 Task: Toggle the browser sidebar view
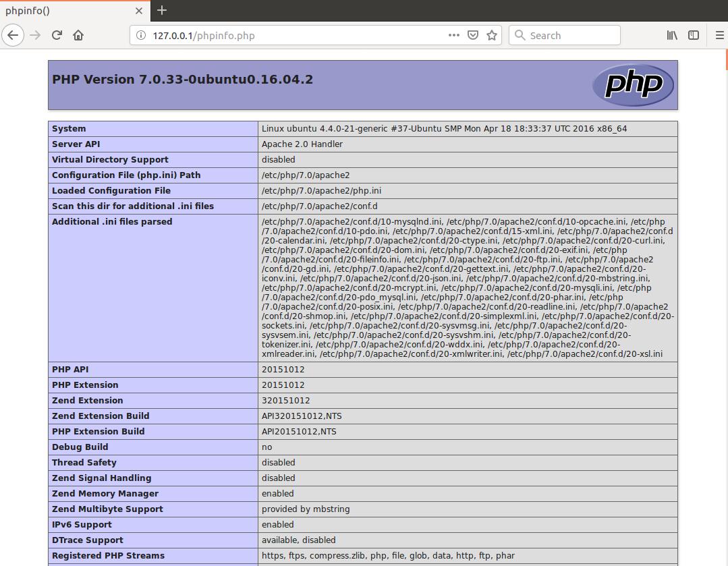click(x=693, y=35)
